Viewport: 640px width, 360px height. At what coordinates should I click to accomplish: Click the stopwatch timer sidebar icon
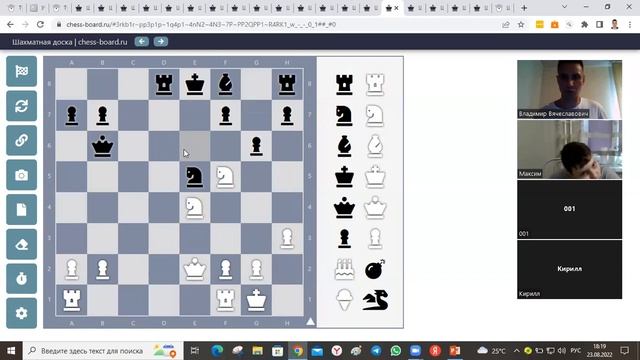pos(22,279)
